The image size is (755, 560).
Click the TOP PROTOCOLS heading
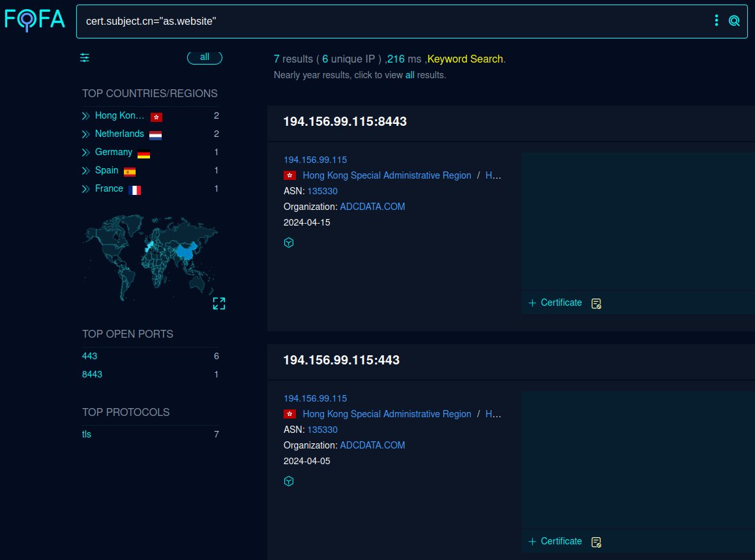pyautogui.click(x=126, y=412)
